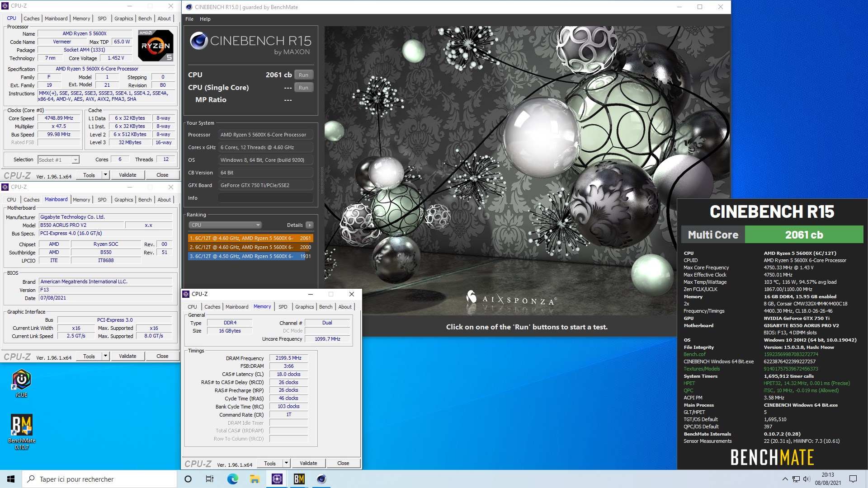Click the Cinebench R15 logo
Screen dimensions: 868x488
pos(251,44)
